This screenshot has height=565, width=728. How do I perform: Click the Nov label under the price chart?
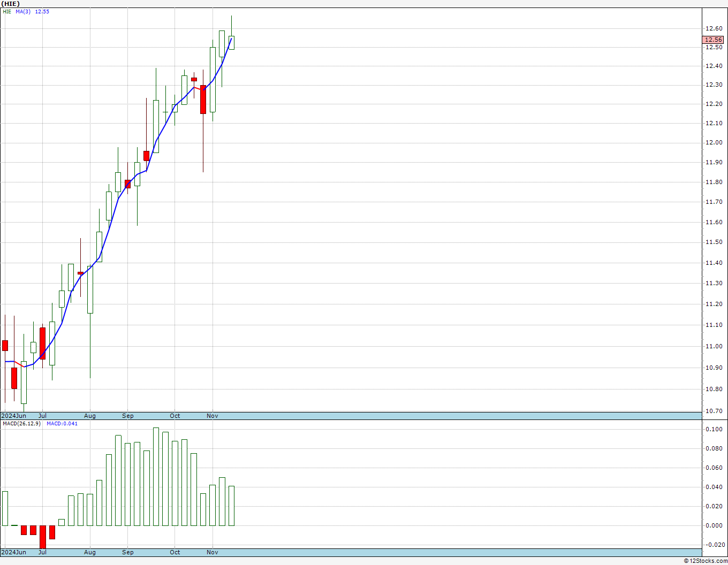(x=213, y=416)
